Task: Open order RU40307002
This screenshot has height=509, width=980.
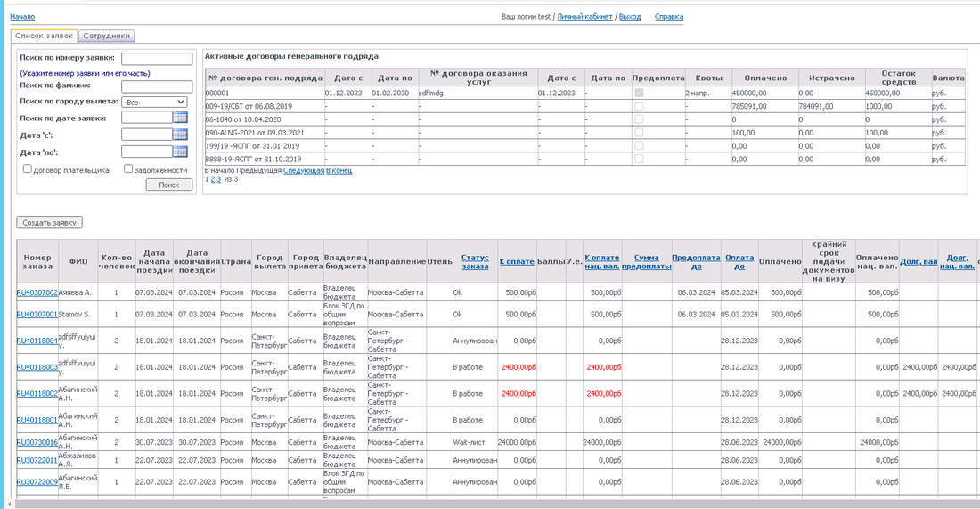Action: [37, 292]
